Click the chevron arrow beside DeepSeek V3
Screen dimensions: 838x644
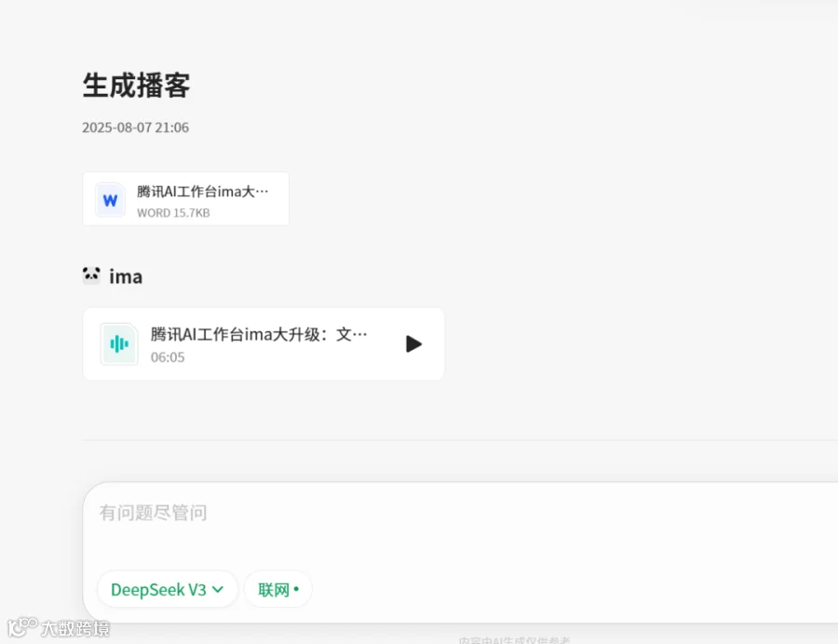(x=218, y=589)
